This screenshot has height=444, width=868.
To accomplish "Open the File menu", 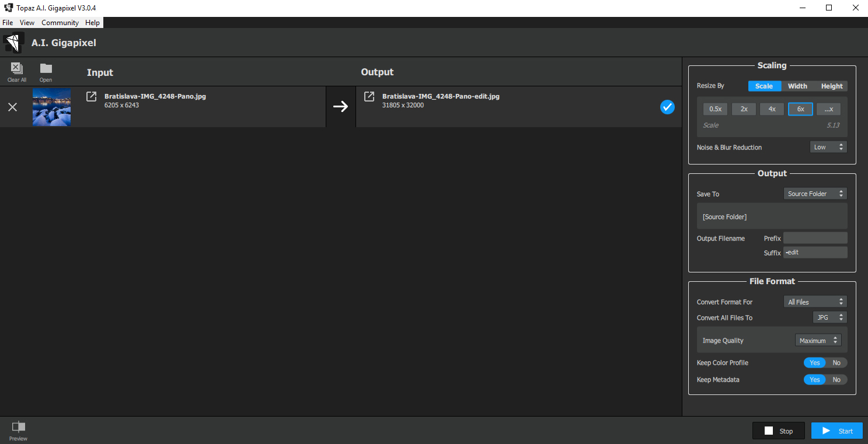I will pyautogui.click(x=8, y=23).
